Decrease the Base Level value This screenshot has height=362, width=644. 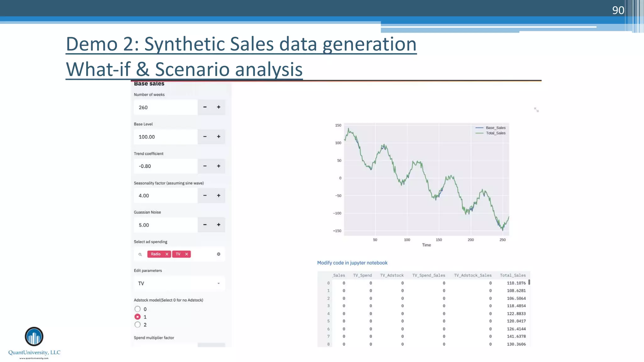[205, 137]
